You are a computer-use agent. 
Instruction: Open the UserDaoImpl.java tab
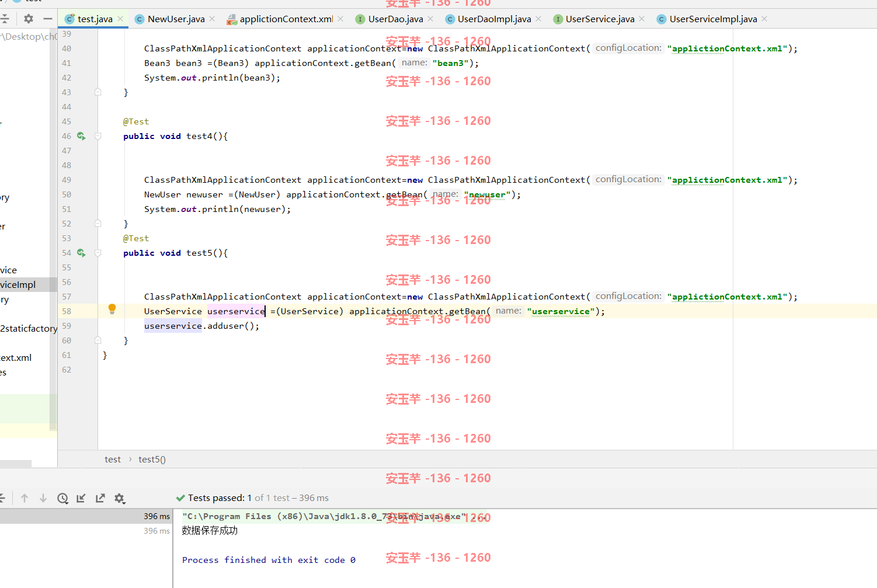coord(495,19)
